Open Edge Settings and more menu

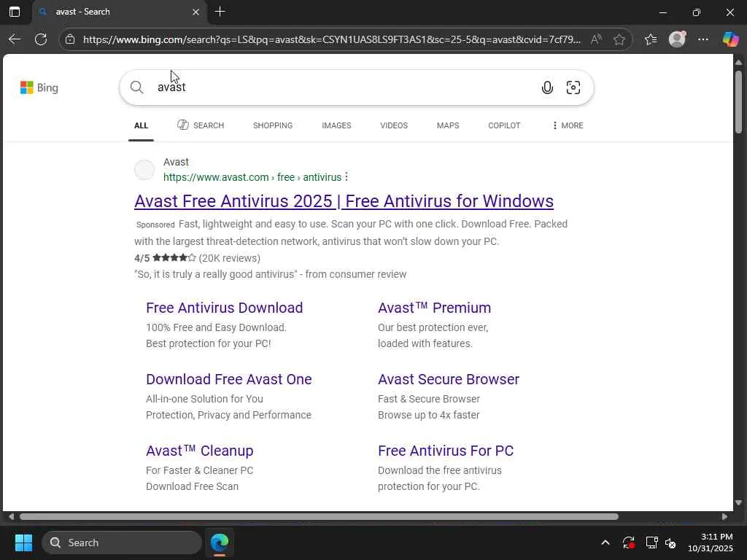tap(703, 39)
